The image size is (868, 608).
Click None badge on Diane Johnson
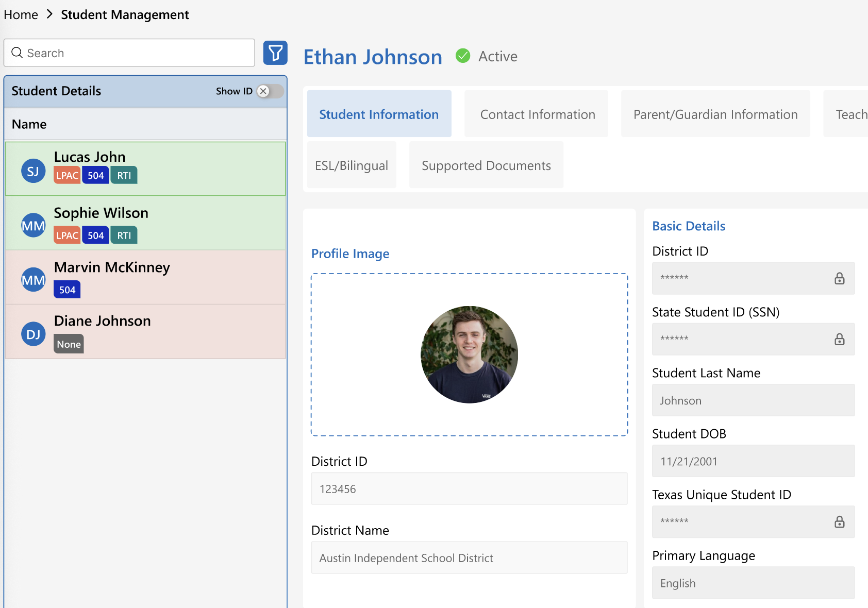click(69, 344)
